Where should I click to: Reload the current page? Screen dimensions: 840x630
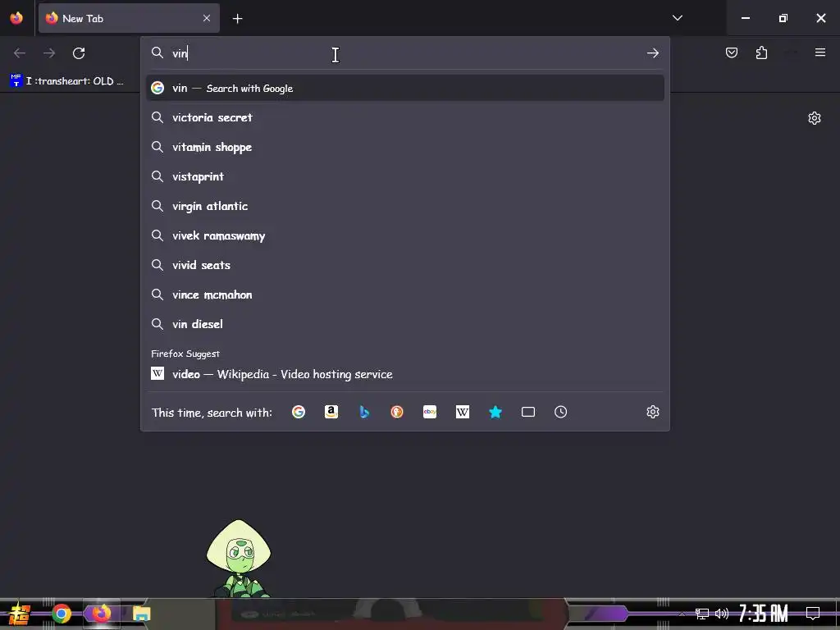click(79, 53)
